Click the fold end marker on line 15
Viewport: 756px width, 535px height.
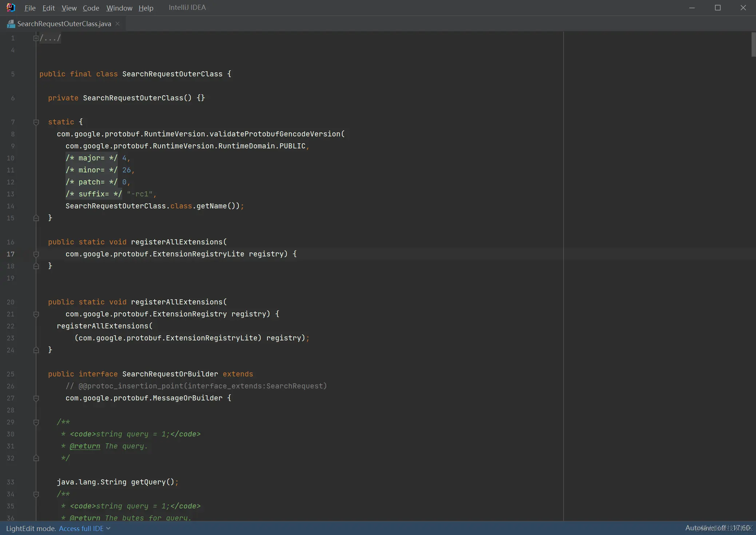(x=36, y=218)
